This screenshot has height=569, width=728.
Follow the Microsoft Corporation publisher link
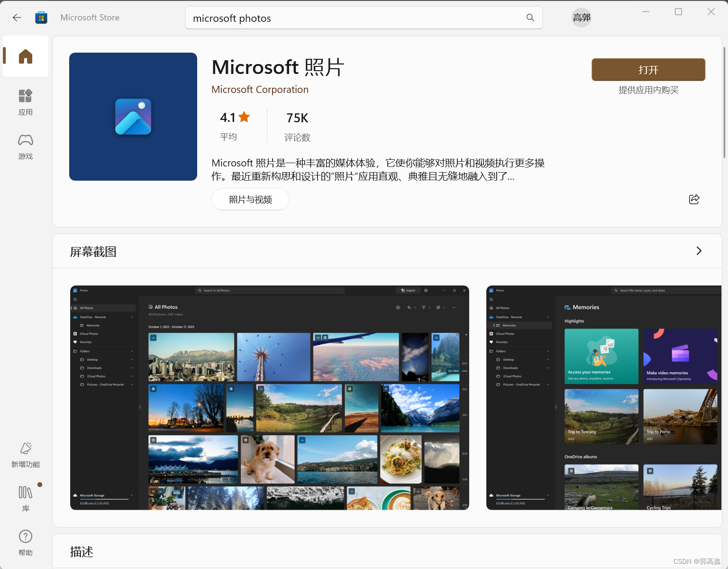pyautogui.click(x=260, y=90)
